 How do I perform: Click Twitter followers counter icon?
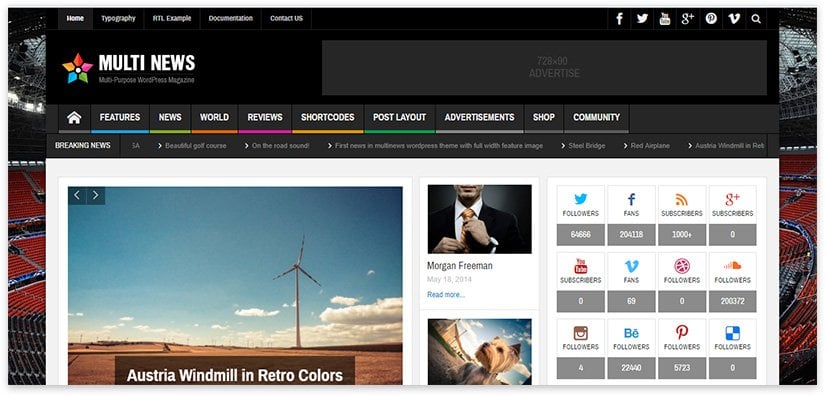pyautogui.click(x=580, y=199)
